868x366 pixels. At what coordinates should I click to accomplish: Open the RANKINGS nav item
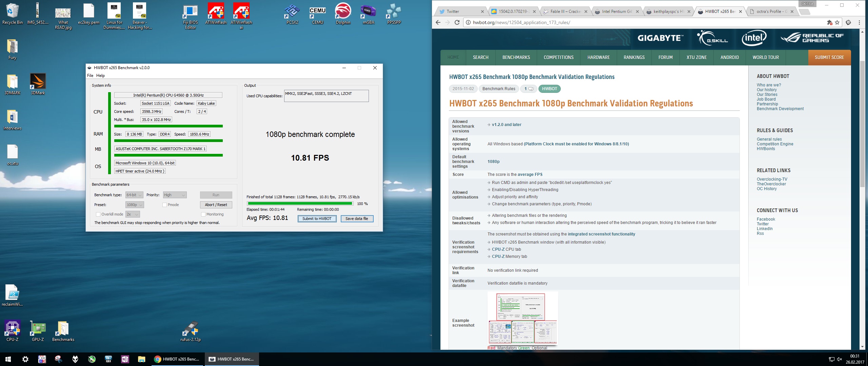coord(634,57)
